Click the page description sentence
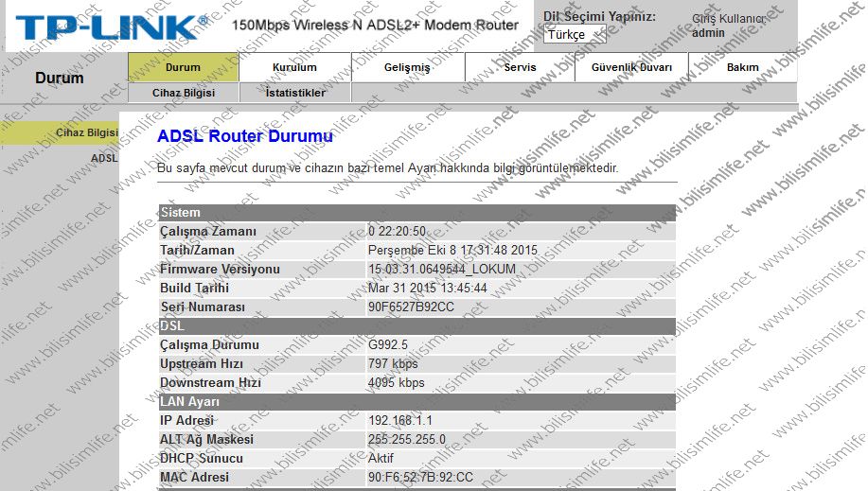868x491 pixels. tap(387, 167)
